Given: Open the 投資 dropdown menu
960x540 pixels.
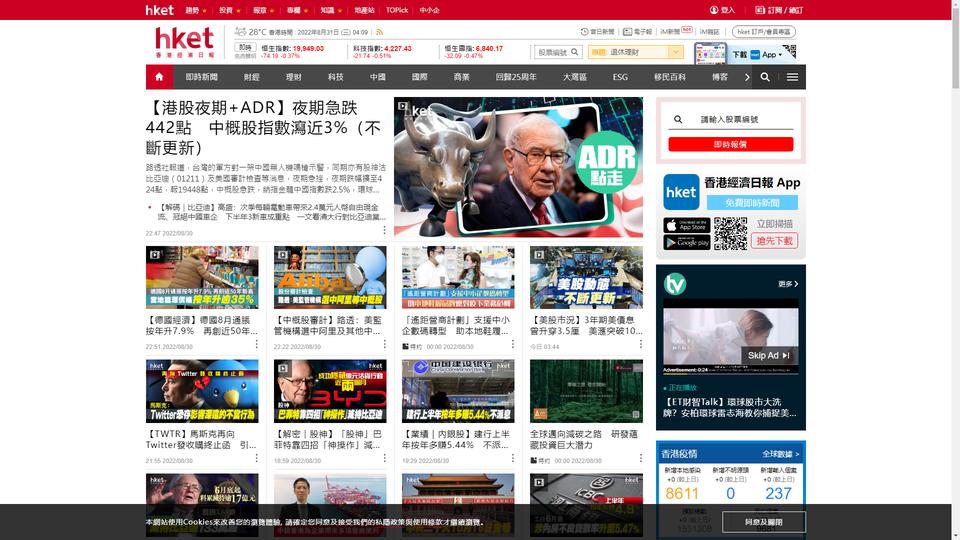Looking at the screenshot, I should pyautogui.click(x=230, y=10).
